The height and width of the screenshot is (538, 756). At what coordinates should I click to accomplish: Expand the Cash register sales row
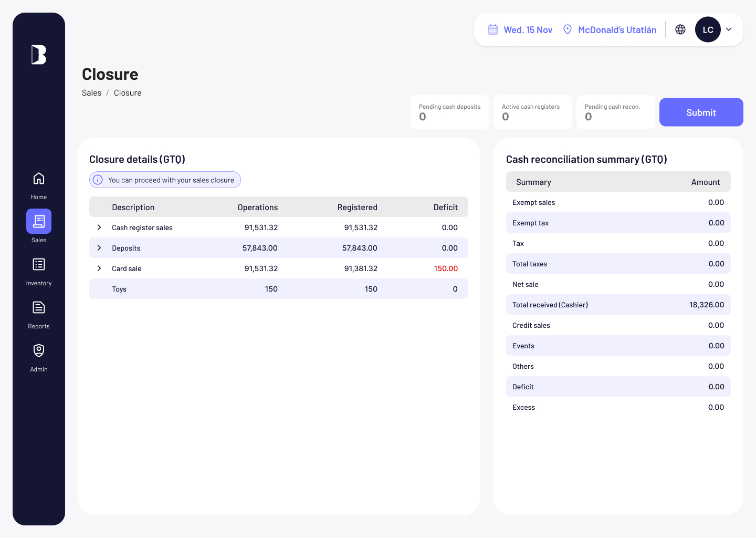[x=99, y=227]
